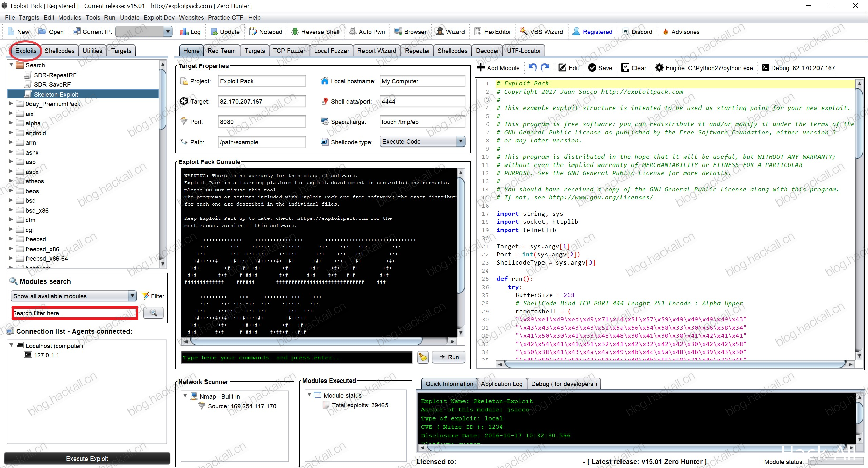Click the console command input
The image size is (868, 468).
[297, 357]
